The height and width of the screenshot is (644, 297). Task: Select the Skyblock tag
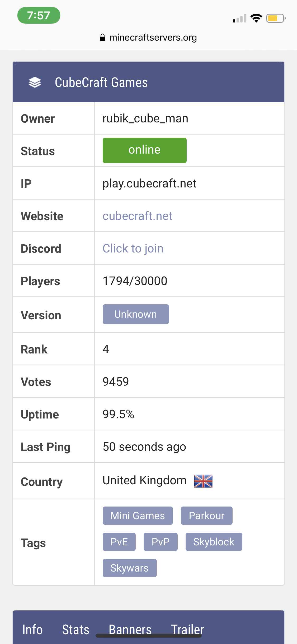point(214,542)
